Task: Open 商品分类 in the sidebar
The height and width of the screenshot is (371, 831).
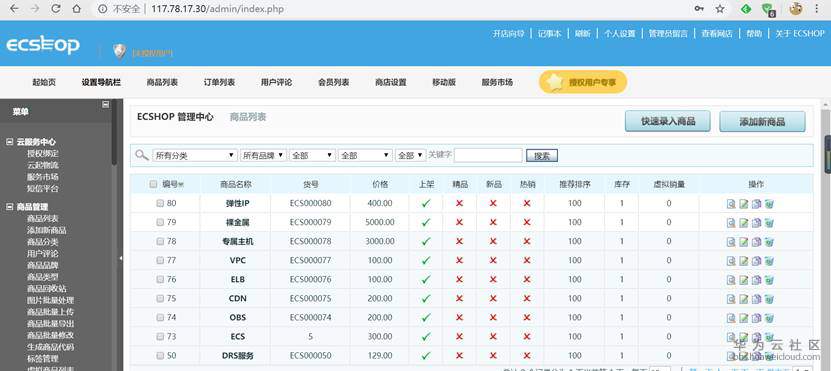Action: 43,242
